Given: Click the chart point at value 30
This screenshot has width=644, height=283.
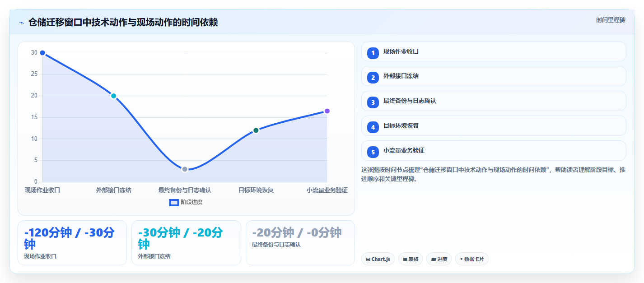Looking at the screenshot, I should [42, 53].
